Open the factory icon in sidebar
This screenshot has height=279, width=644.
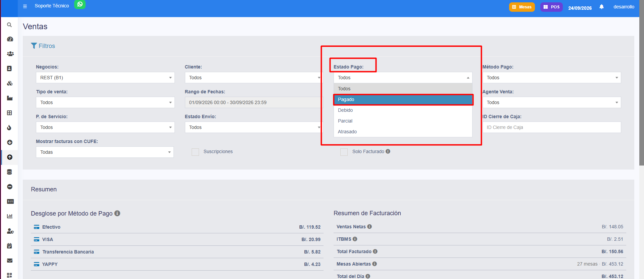pos(10,98)
